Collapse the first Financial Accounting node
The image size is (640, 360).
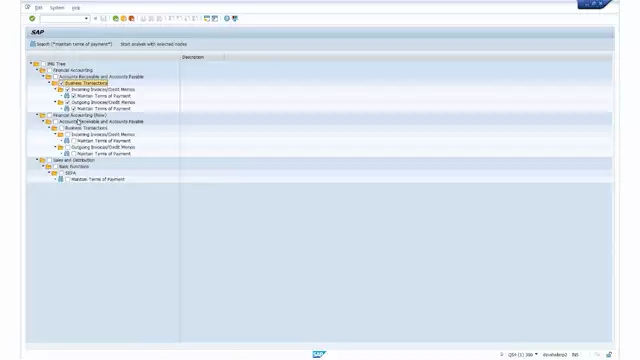[x=37, y=70]
